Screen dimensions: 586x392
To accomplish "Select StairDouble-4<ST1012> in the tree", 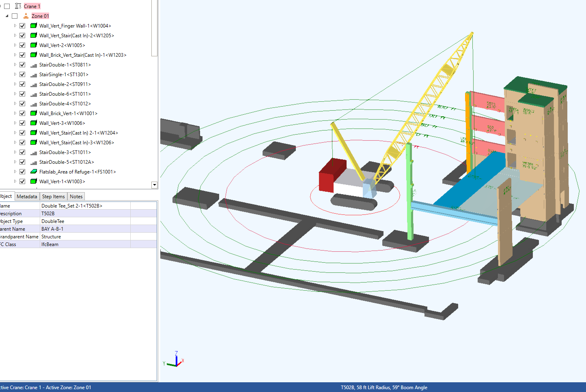I will (65, 104).
